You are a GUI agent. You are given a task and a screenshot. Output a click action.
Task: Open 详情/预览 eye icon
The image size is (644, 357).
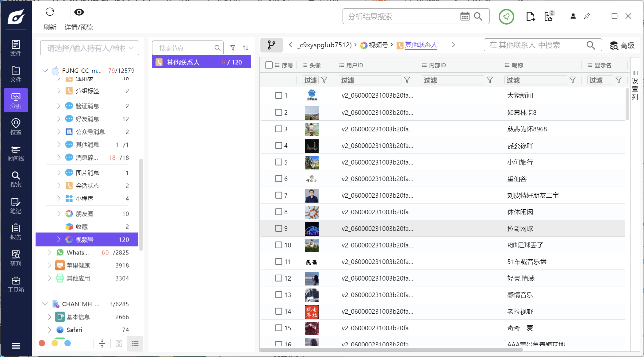pyautogui.click(x=79, y=12)
